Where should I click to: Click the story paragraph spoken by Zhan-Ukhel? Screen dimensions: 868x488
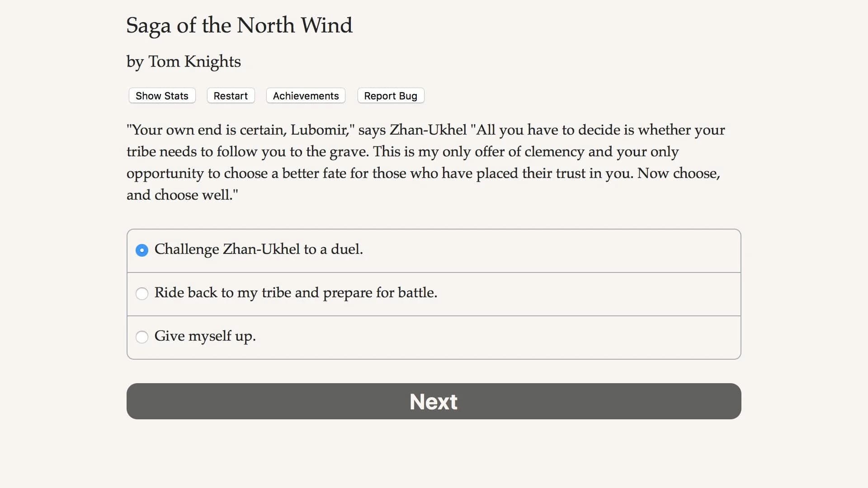point(425,162)
